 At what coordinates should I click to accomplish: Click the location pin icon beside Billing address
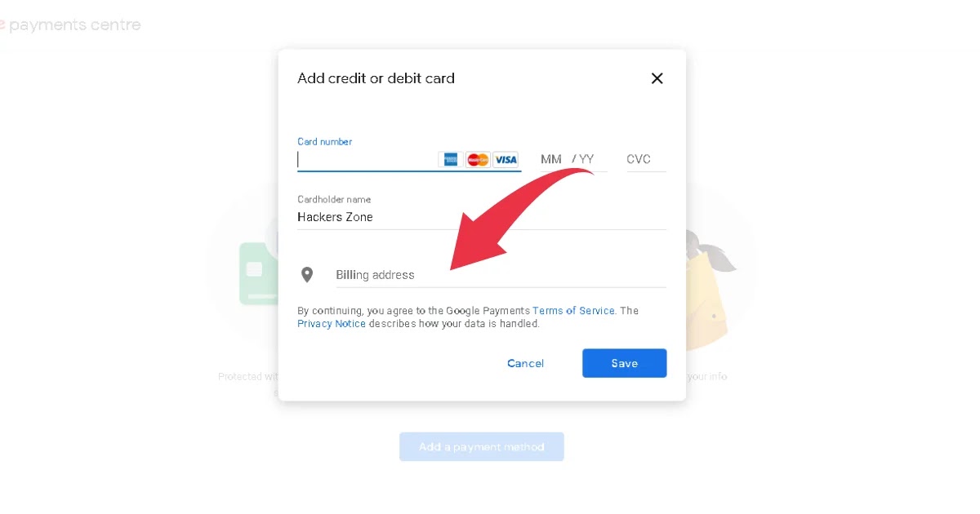[307, 275]
